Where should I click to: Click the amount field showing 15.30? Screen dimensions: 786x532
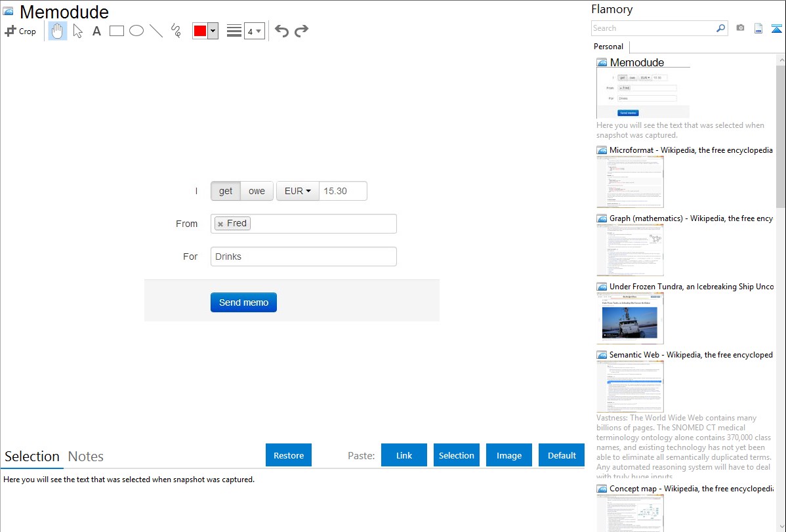point(343,191)
